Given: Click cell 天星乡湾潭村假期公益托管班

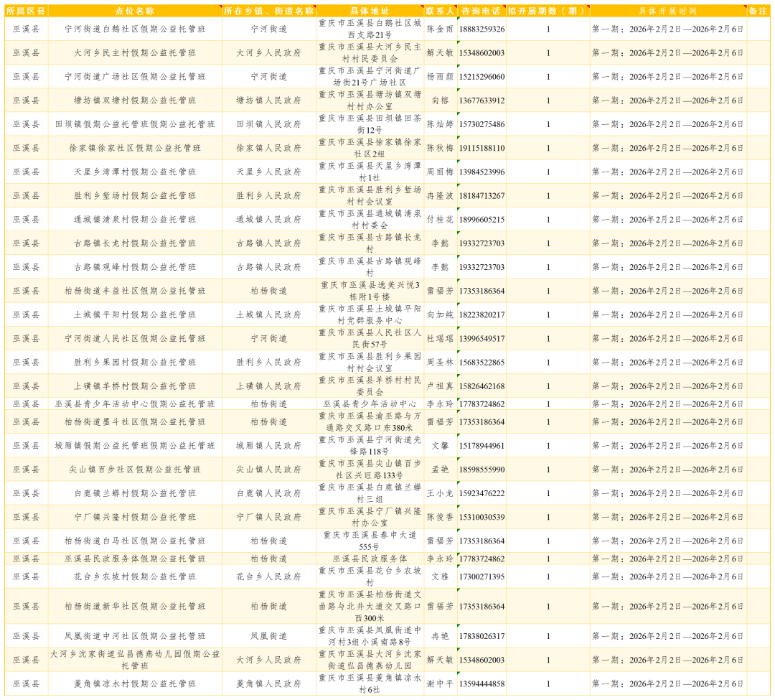Looking at the screenshot, I should 135,172.
